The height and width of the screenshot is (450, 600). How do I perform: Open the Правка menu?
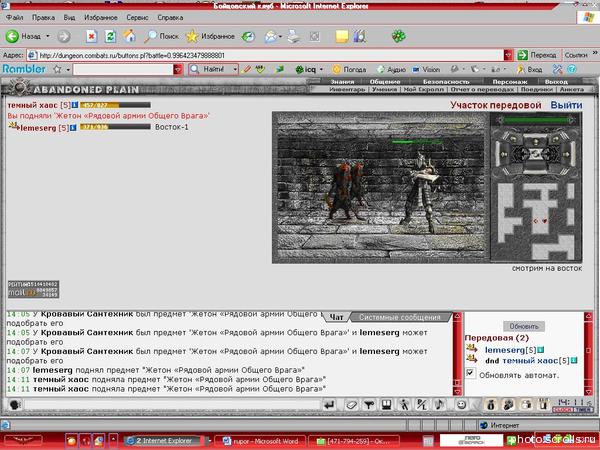[x=43, y=18]
